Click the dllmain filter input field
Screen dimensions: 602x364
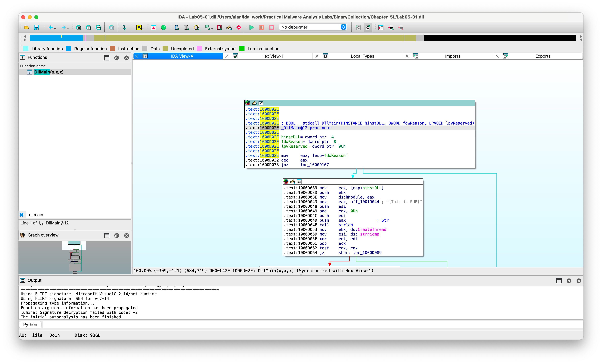tap(78, 215)
